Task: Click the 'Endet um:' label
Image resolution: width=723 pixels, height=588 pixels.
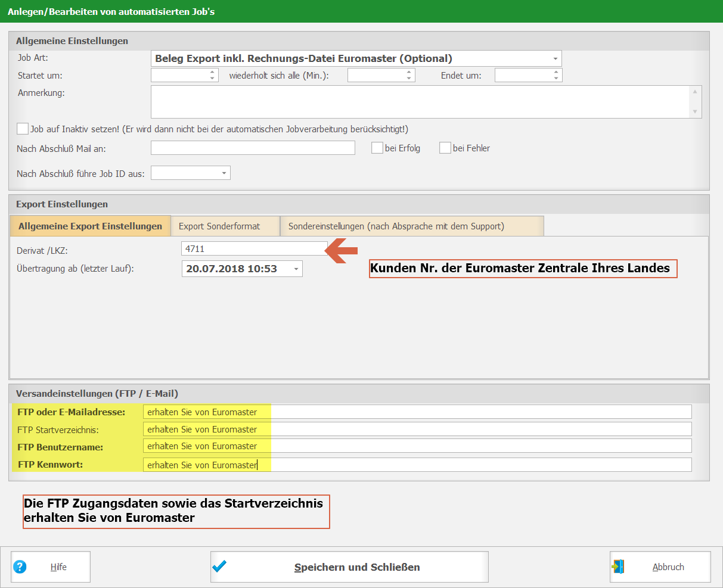Action: pyautogui.click(x=461, y=76)
